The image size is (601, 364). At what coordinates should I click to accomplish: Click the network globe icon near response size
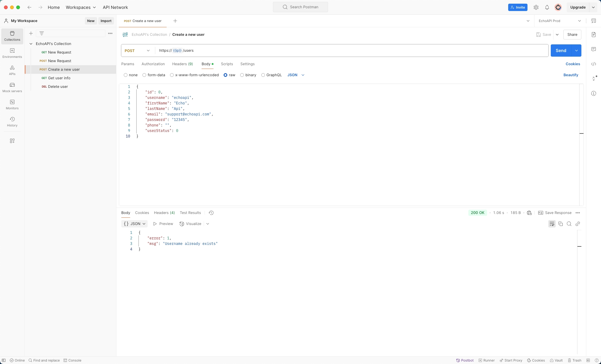pyautogui.click(x=529, y=213)
